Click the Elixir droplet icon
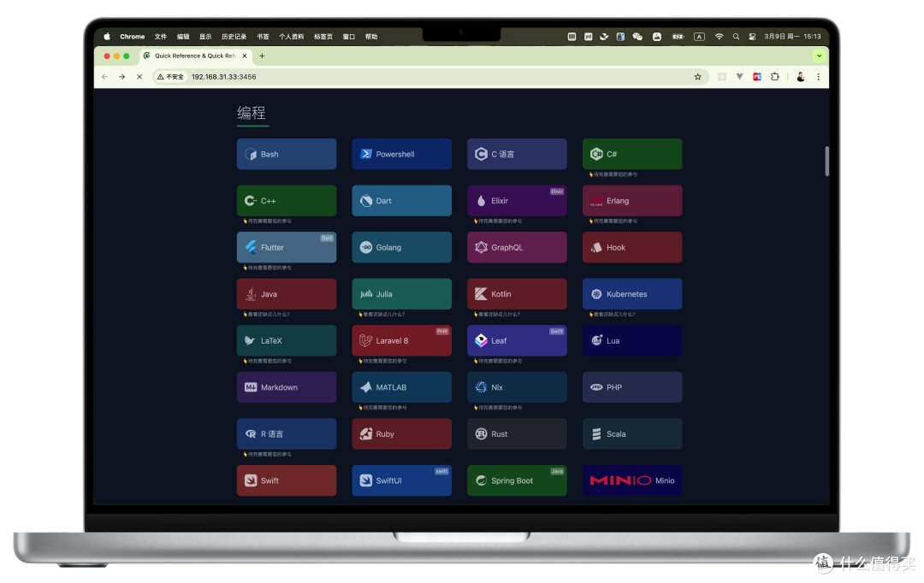The image size is (924, 583). [481, 201]
